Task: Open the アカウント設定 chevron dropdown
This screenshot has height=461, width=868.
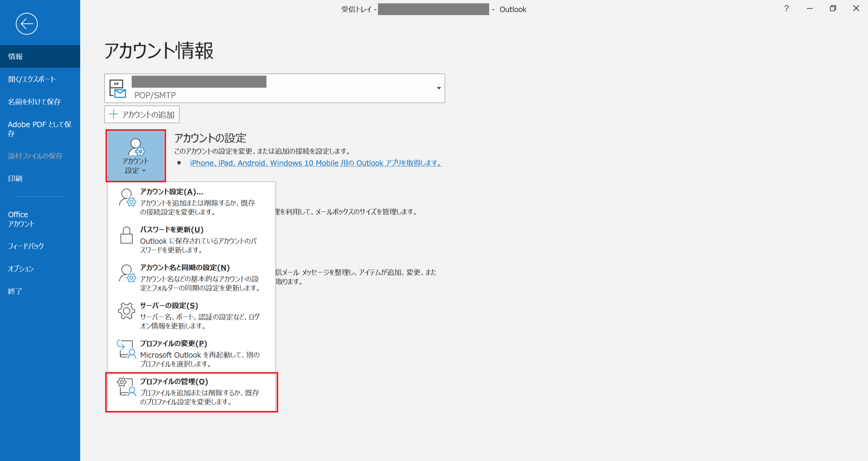Action: click(x=144, y=171)
